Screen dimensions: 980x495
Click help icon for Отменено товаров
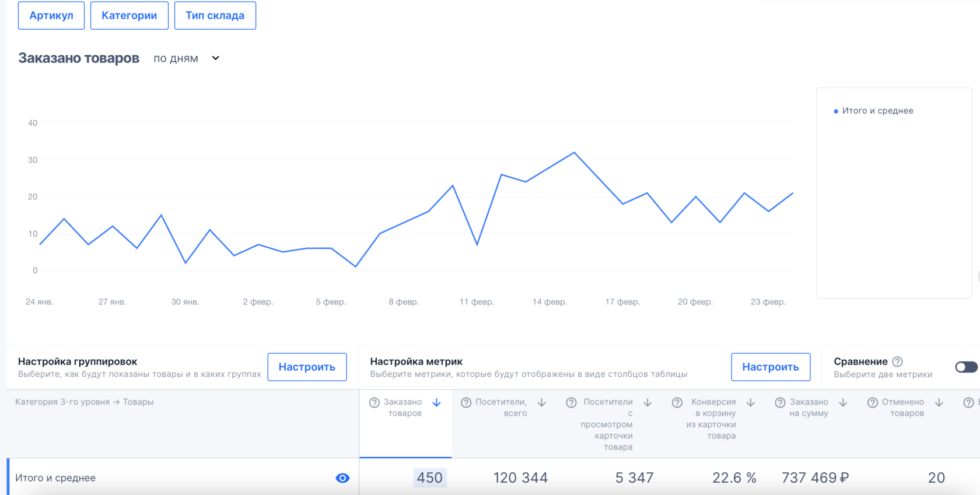[x=873, y=403]
